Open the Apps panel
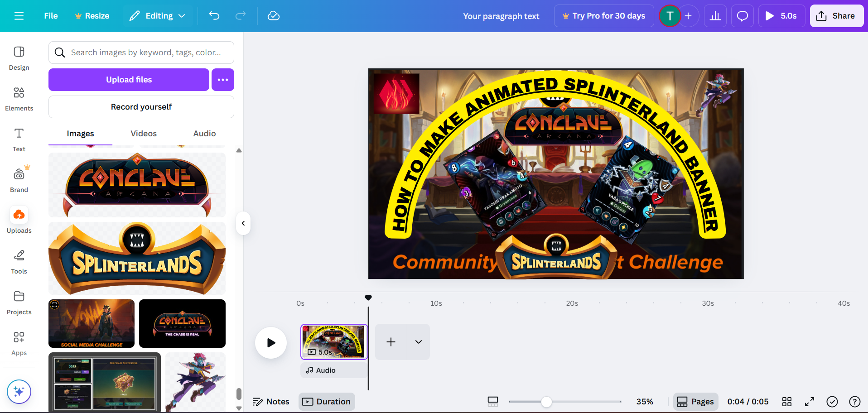 (19, 344)
